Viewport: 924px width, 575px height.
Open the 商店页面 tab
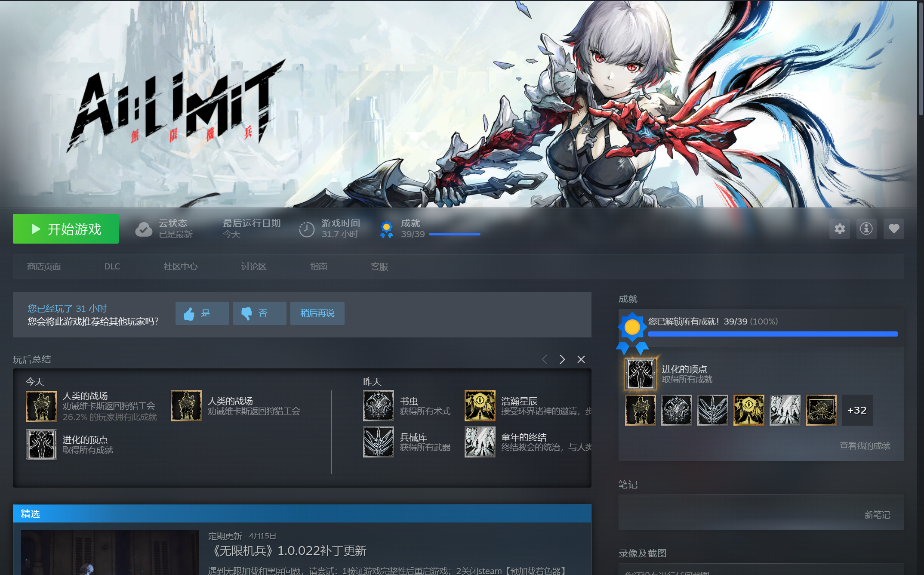coord(44,267)
